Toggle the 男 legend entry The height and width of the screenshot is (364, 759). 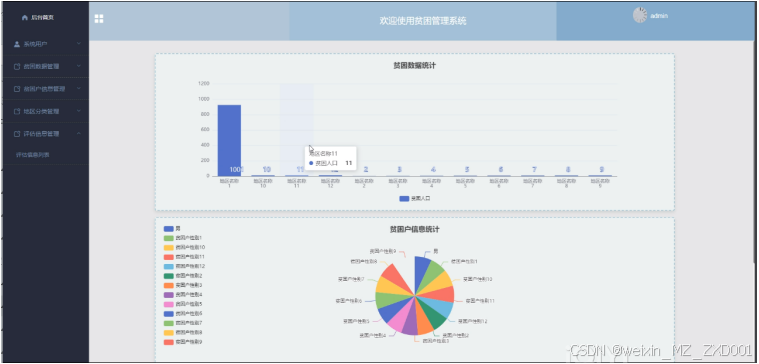pyautogui.click(x=172, y=228)
